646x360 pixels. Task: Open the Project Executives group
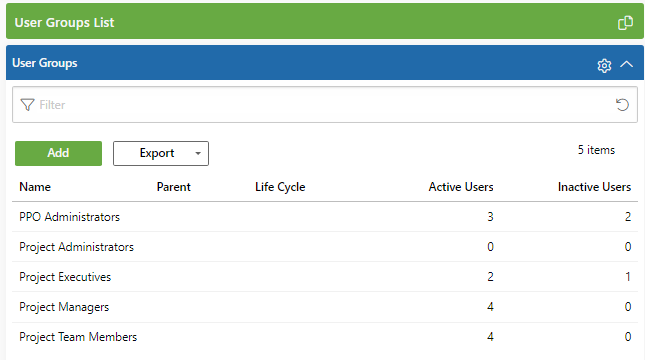click(65, 277)
